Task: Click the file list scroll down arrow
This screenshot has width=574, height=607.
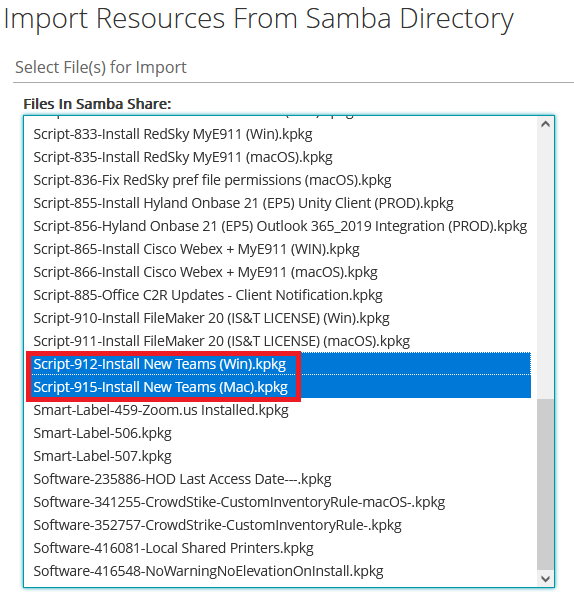Action: pyautogui.click(x=546, y=579)
